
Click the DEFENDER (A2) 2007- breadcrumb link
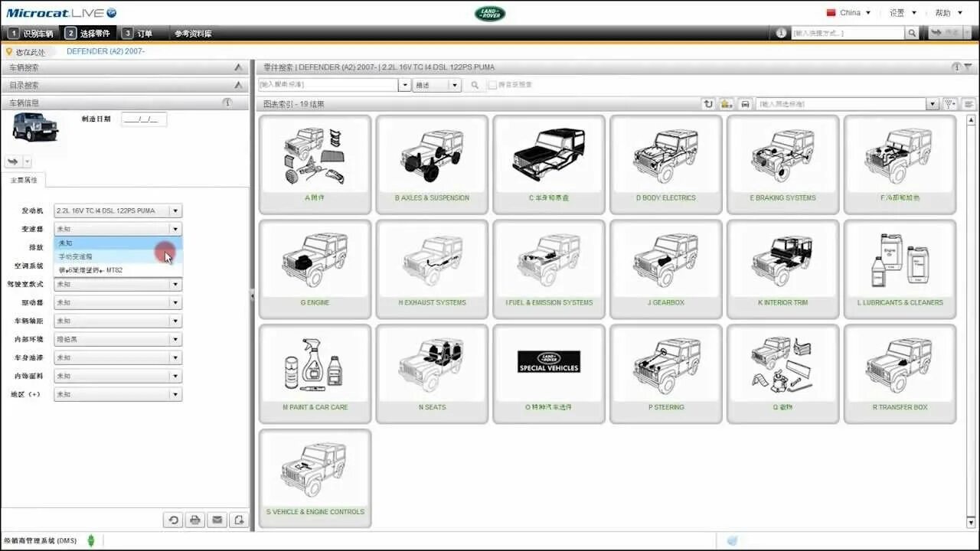click(x=106, y=51)
